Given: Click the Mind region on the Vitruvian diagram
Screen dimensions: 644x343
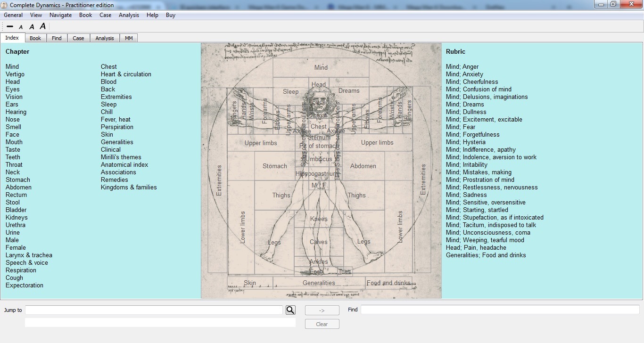Looking at the screenshot, I should (321, 68).
